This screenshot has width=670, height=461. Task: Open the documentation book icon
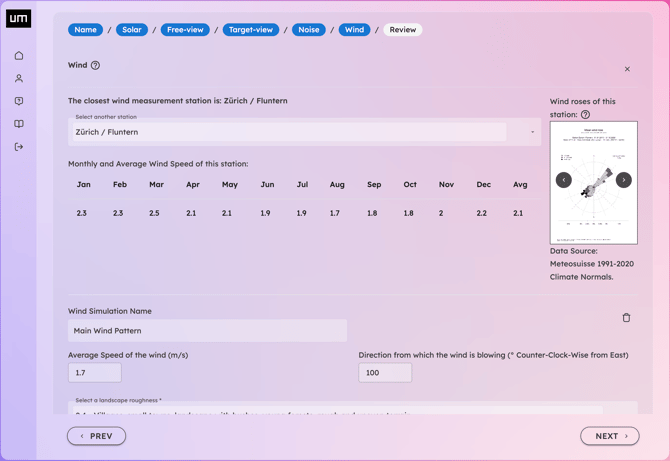[x=19, y=124]
